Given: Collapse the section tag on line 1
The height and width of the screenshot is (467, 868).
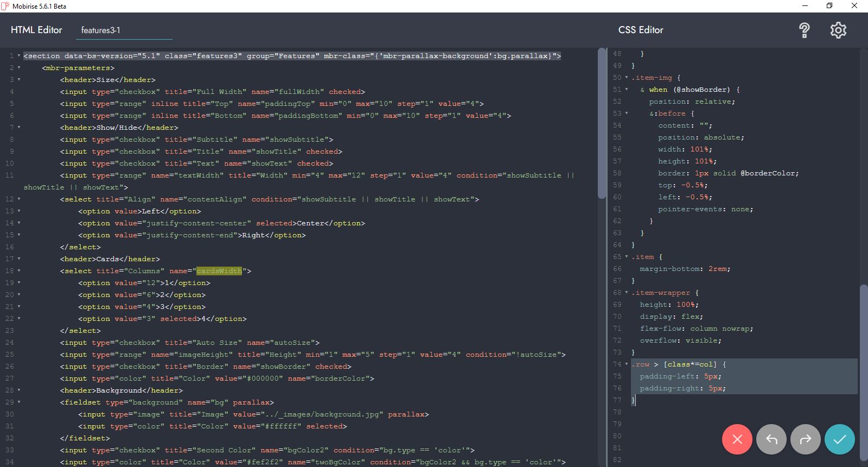Looking at the screenshot, I should click(x=19, y=56).
